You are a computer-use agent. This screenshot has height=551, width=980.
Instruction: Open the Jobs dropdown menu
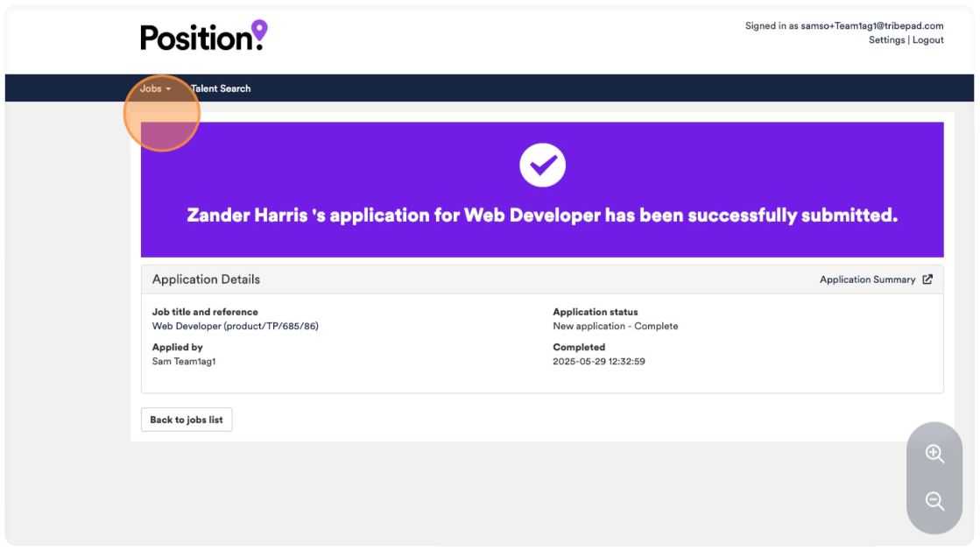tap(155, 88)
